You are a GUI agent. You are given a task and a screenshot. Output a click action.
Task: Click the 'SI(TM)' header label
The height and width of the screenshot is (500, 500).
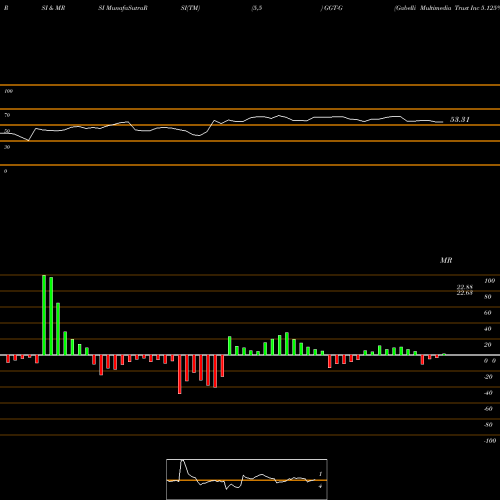coord(190,8)
